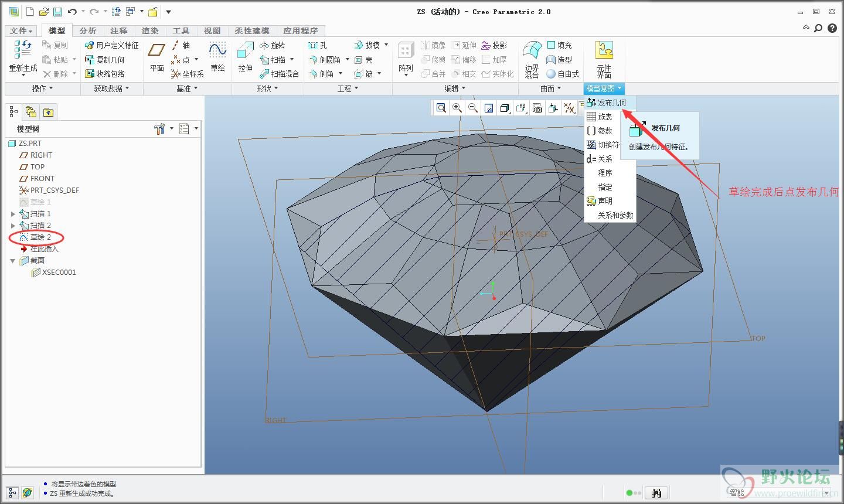844x504 pixels.
Task: Switch to the View (视图) ribbon tab
Action: point(212,30)
